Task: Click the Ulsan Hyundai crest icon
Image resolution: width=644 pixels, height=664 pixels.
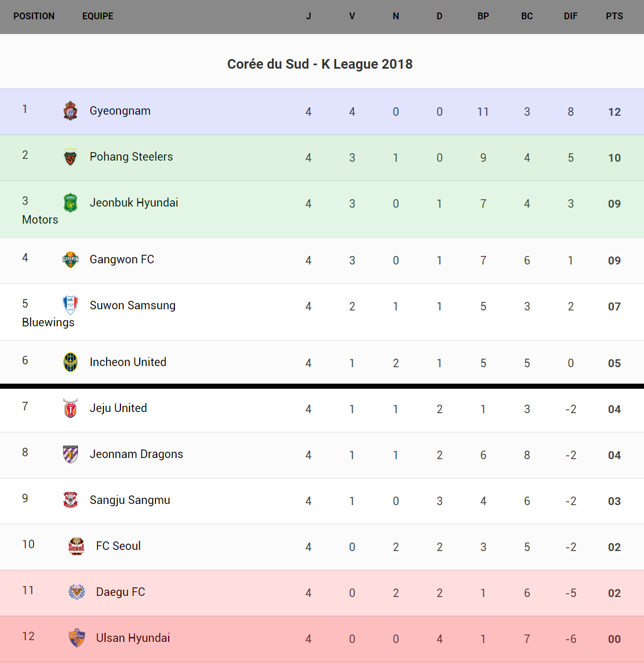Action: click(x=77, y=638)
